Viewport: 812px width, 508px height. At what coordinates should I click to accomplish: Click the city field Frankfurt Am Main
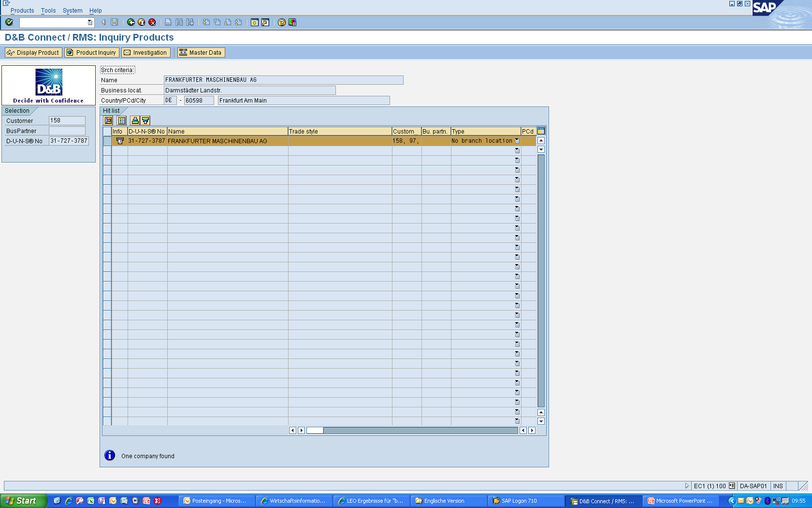[x=304, y=100]
